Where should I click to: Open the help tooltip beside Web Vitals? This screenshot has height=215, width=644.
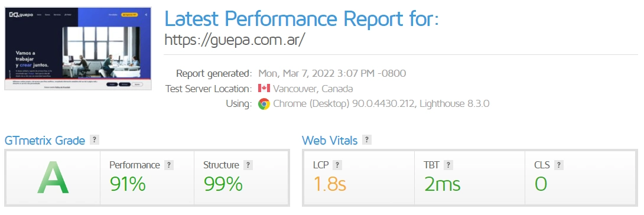tap(367, 140)
